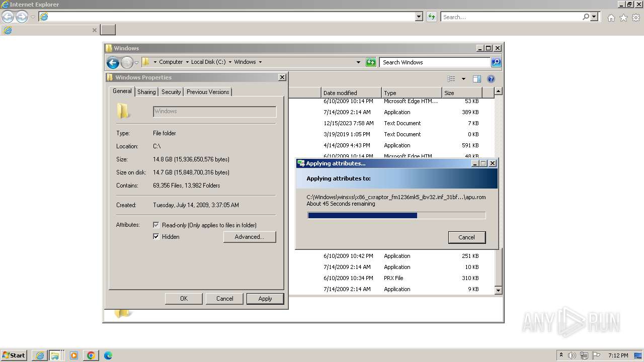Click Explorer window back arrow
644x362 pixels.
(x=113, y=62)
